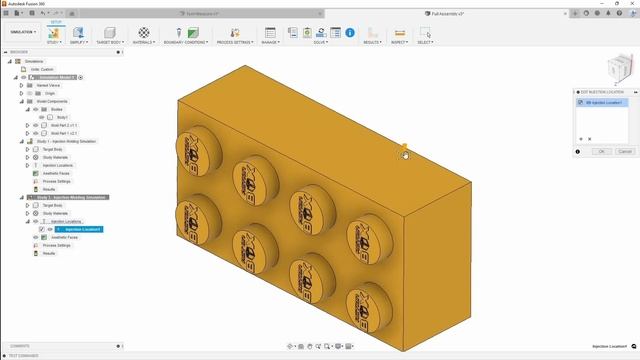Expand Study 1 Injection Locations node
Image resolution: width=640 pixels, height=360 pixels.
28,165
